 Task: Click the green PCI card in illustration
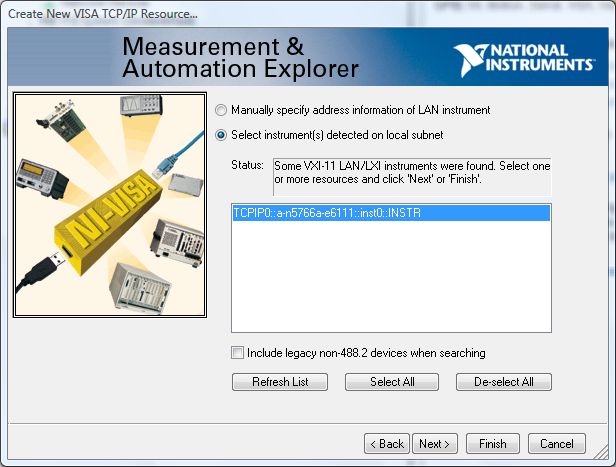[62, 124]
